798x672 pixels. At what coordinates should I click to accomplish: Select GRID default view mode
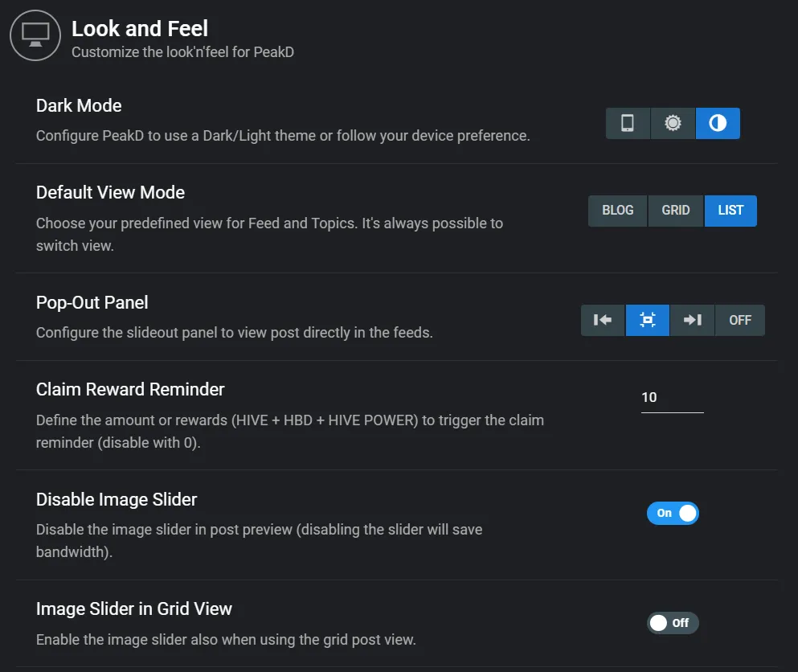676,211
